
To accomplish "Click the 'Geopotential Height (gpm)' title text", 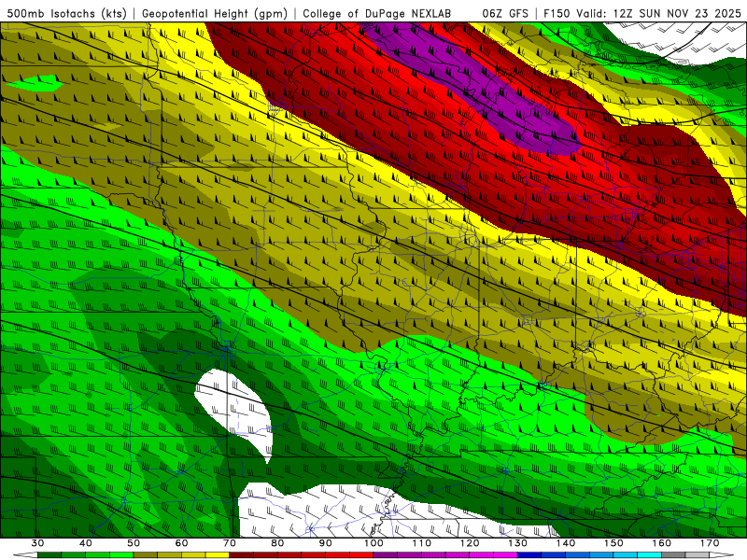I will point(215,14).
